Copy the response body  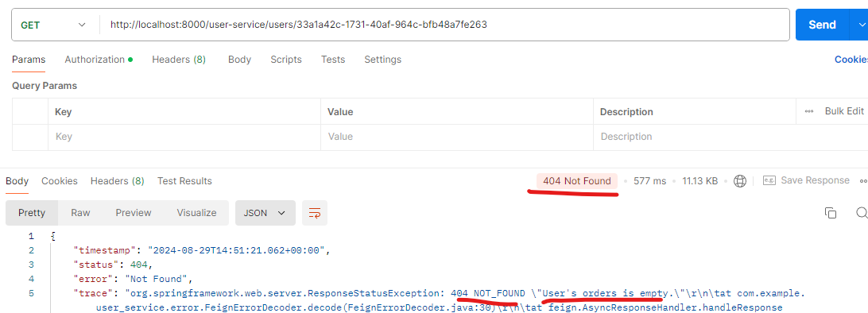click(x=831, y=213)
